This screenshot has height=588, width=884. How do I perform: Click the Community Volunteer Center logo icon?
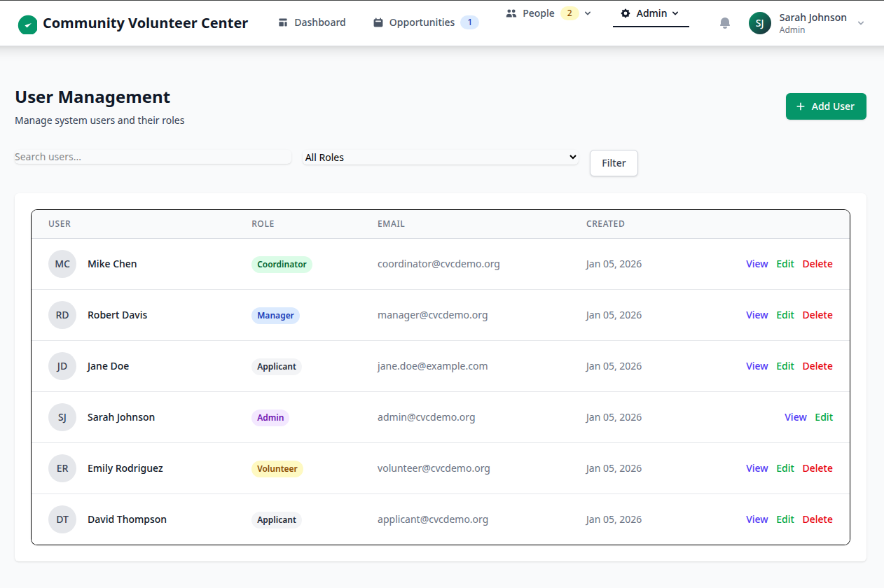[28, 23]
